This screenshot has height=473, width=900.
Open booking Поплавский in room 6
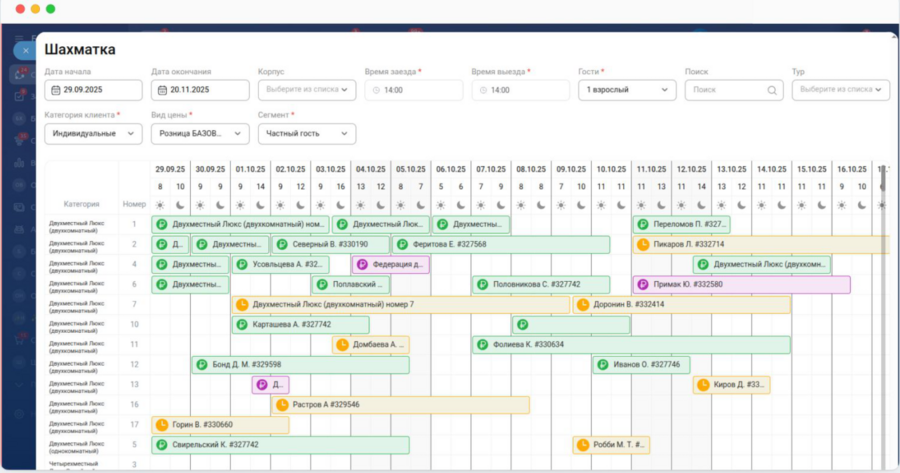coord(351,285)
